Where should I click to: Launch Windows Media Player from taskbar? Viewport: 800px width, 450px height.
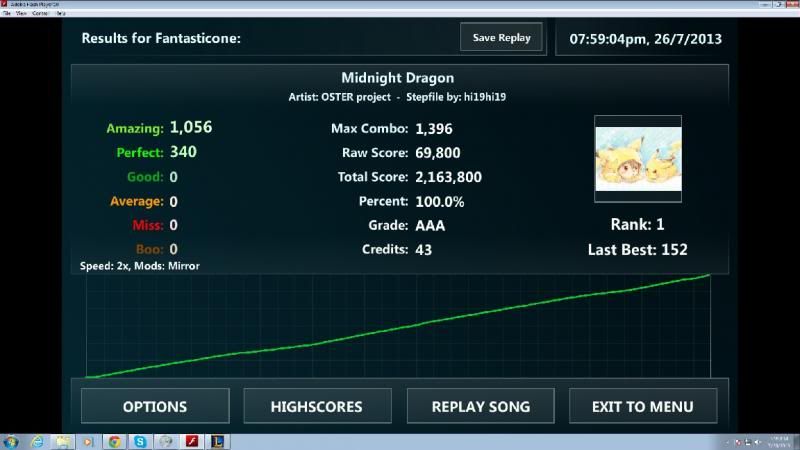click(x=88, y=441)
